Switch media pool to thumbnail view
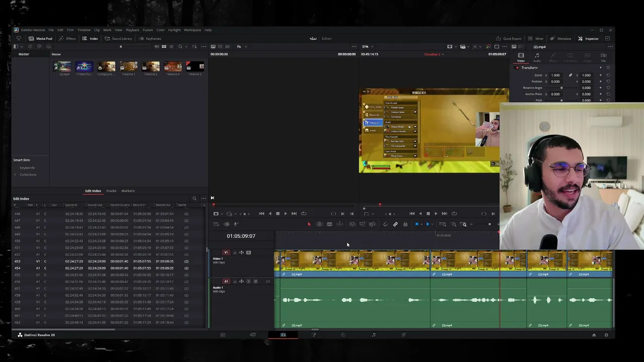The height and width of the screenshot is (362, 644). click(164, 47)
